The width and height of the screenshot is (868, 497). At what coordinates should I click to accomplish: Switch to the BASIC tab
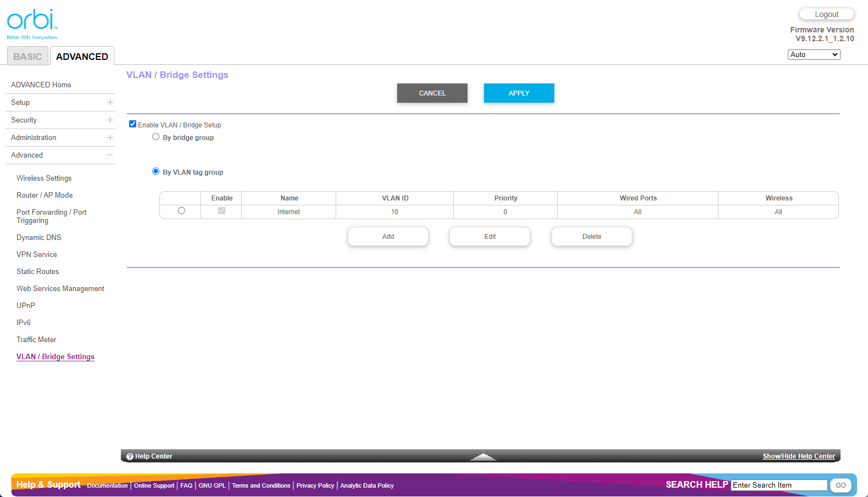[x=27, y=57]
